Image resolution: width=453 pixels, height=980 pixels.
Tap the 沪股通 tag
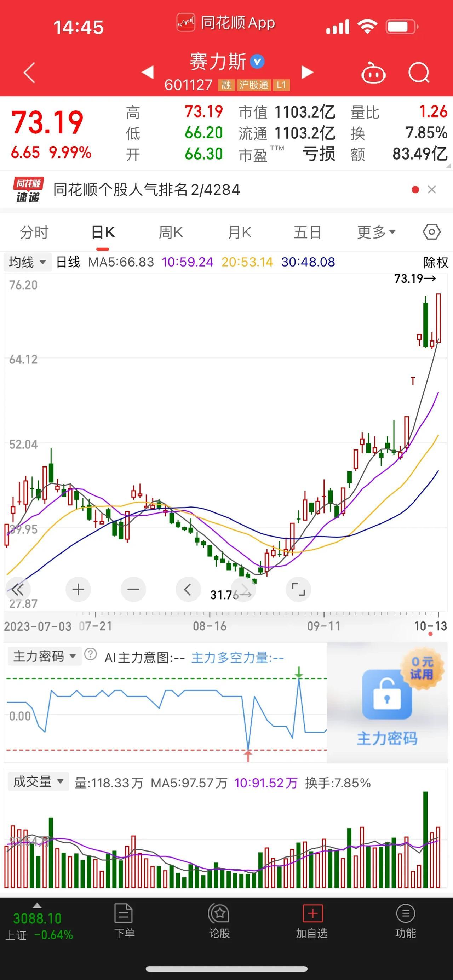254,85
